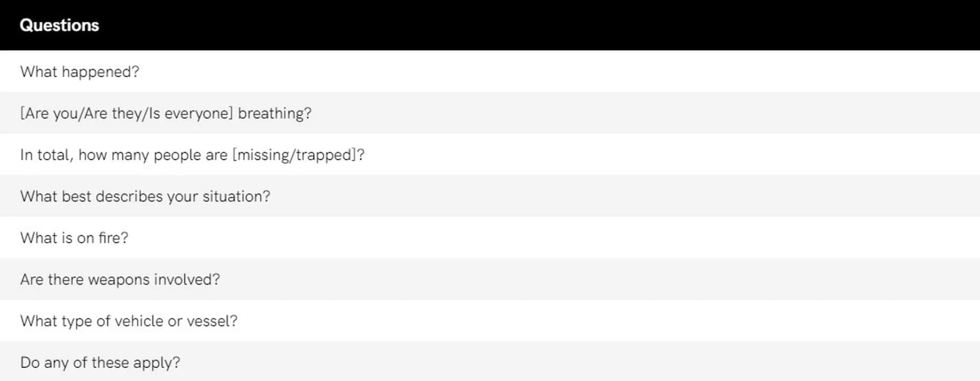Click the word "breathing?" in row two

(x=275, y=113)
